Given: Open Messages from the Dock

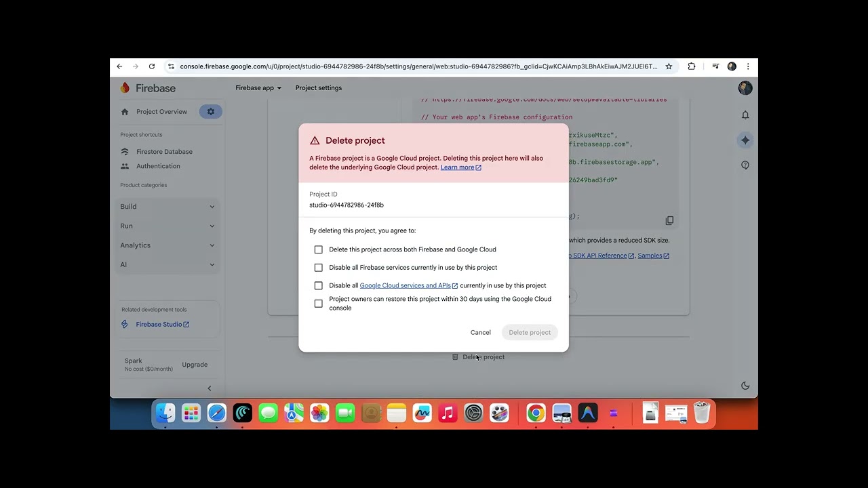Looking at the screenshot, I should pyautogui.click(x=269, y=413).
